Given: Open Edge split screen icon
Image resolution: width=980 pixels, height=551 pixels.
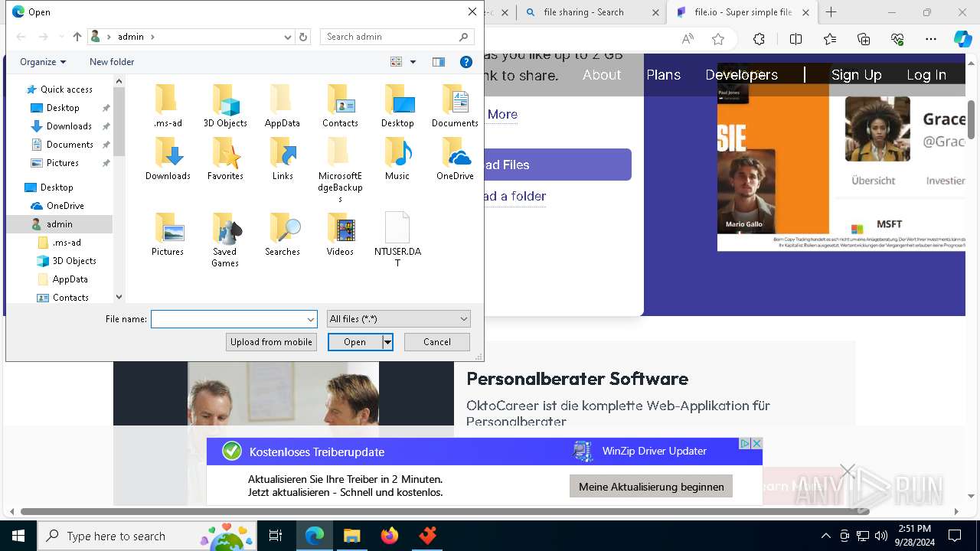Looking at the screenshot, I should coord(795,39).
